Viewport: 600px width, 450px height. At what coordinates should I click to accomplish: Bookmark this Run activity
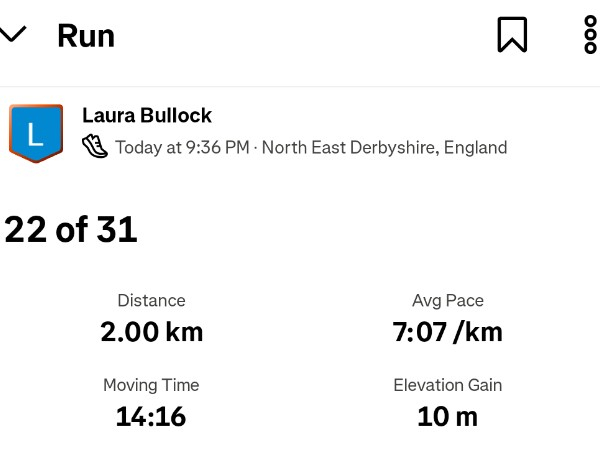[x=512, y=35]
